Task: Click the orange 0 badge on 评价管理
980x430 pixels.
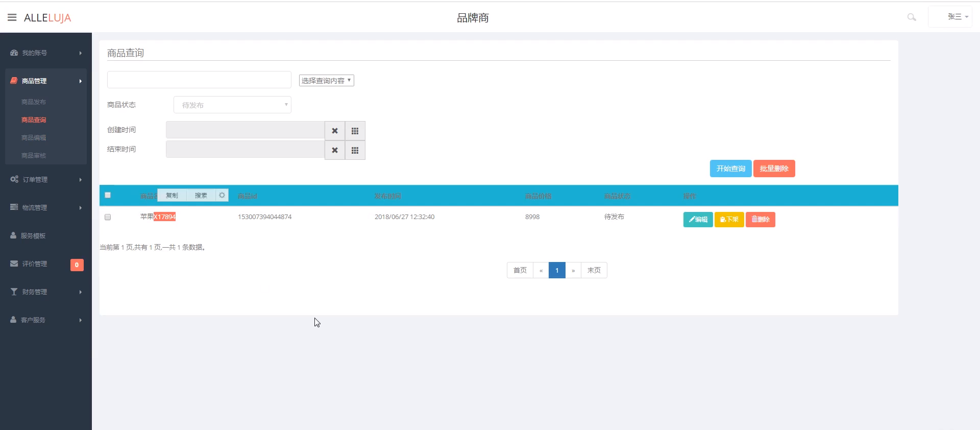Action: click(77, 265)
